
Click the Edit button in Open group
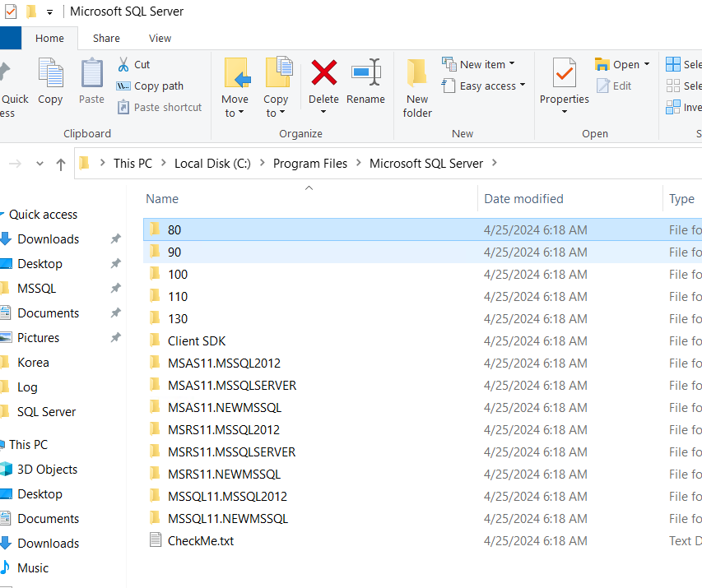coord(620,86)
